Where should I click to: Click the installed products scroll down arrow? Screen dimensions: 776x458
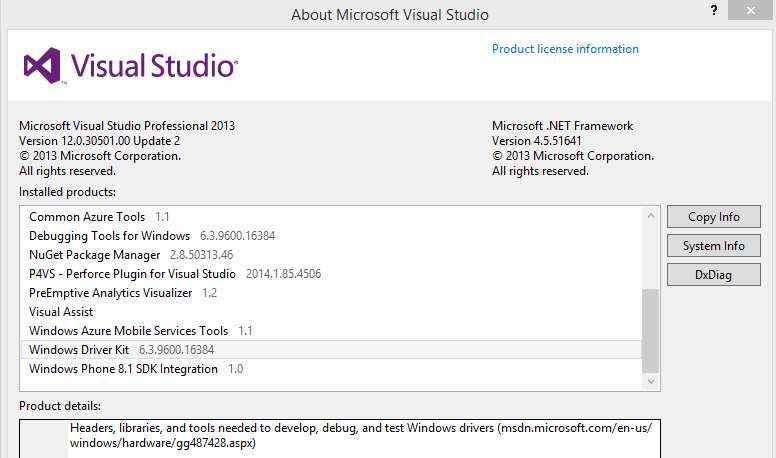coord(651,381)
